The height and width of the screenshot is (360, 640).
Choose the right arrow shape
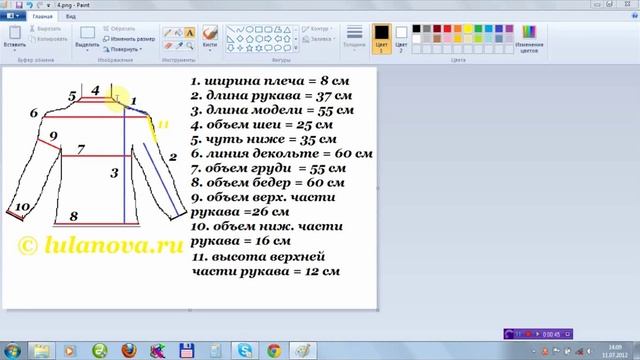[x=268, y=39]
